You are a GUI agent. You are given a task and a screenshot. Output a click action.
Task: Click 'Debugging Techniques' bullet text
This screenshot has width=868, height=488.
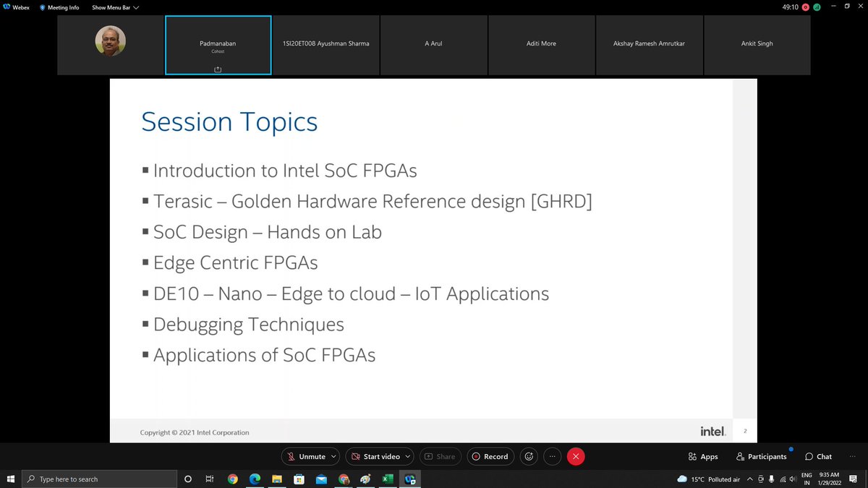248,324
